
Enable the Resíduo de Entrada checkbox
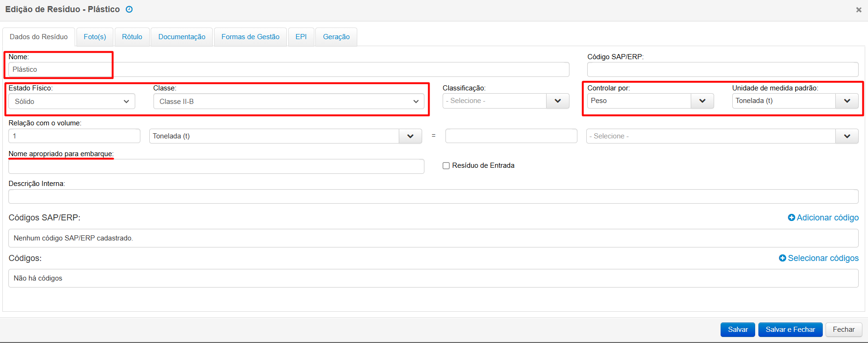[x=446, y=165]
